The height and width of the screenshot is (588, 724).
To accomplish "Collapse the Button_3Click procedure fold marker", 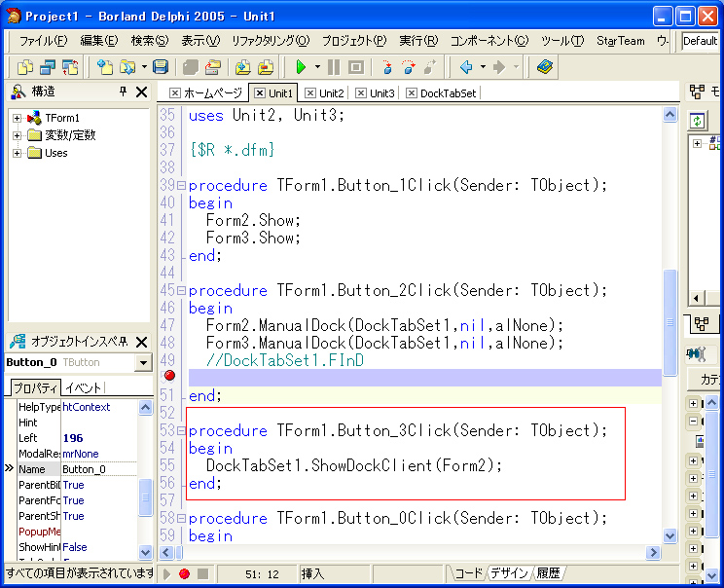I will 181,431.
